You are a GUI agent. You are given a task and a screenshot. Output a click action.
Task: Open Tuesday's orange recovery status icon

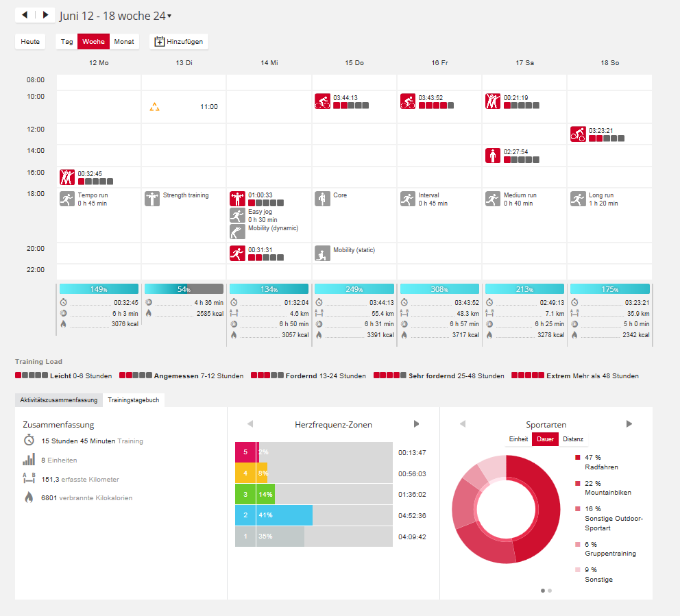[x=155, y=107]
